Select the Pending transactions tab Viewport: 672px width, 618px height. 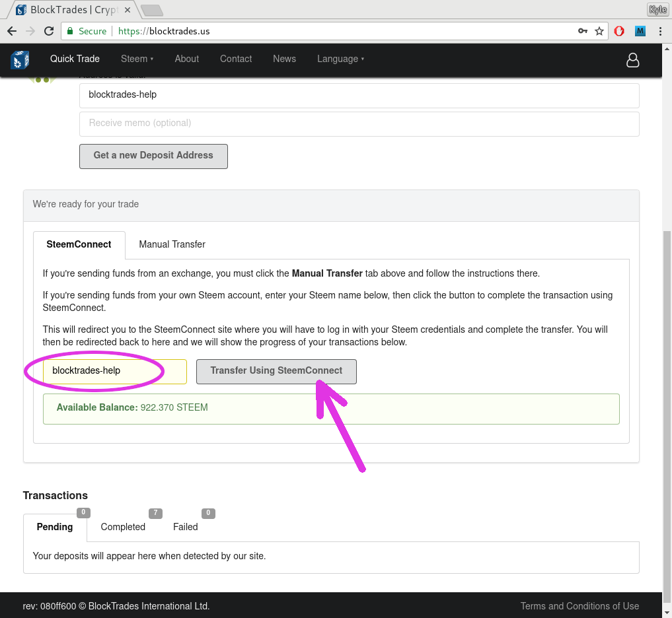55,527
